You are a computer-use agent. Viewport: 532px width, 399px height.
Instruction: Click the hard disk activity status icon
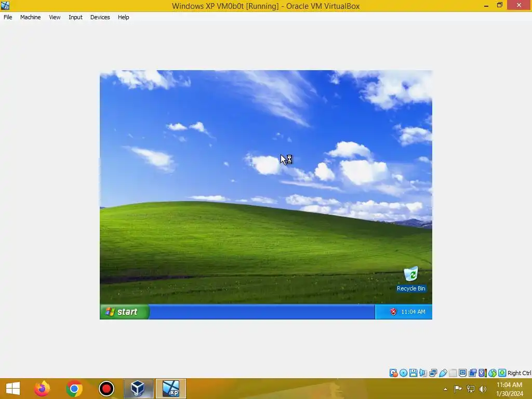point(394,373)
